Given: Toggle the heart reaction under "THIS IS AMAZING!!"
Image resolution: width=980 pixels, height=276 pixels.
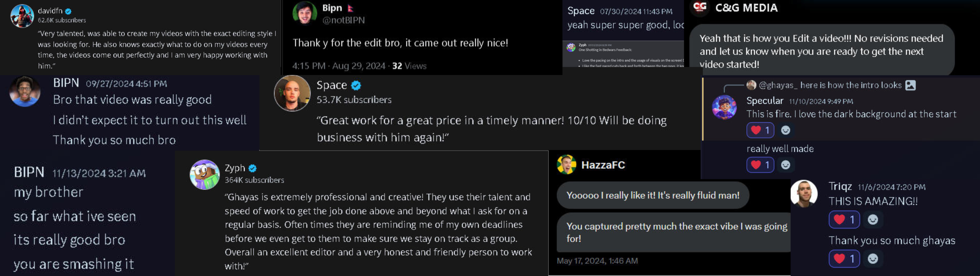Looking at the screenshot, I should point(844,219).
